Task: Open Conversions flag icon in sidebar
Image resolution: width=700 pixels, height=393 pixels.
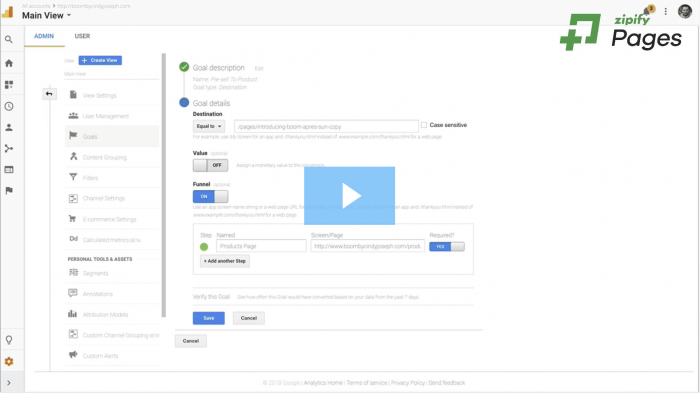Action: click(8, 191)
